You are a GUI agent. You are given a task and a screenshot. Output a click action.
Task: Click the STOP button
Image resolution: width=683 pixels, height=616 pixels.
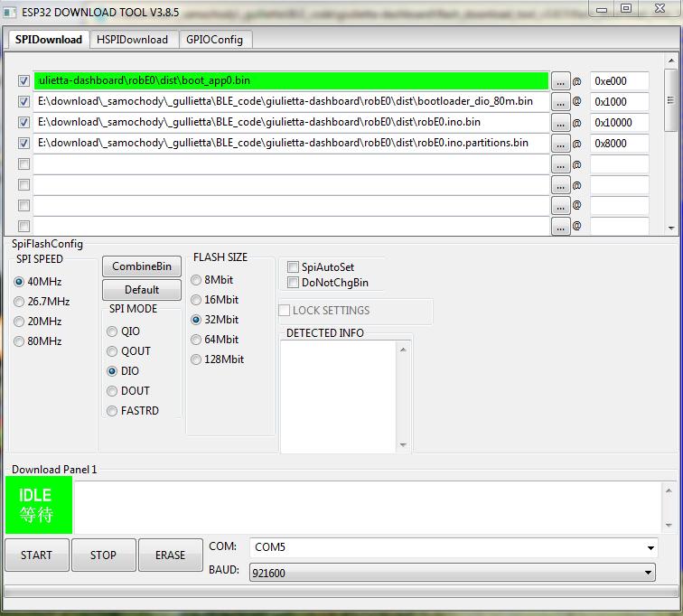(103, 555)
